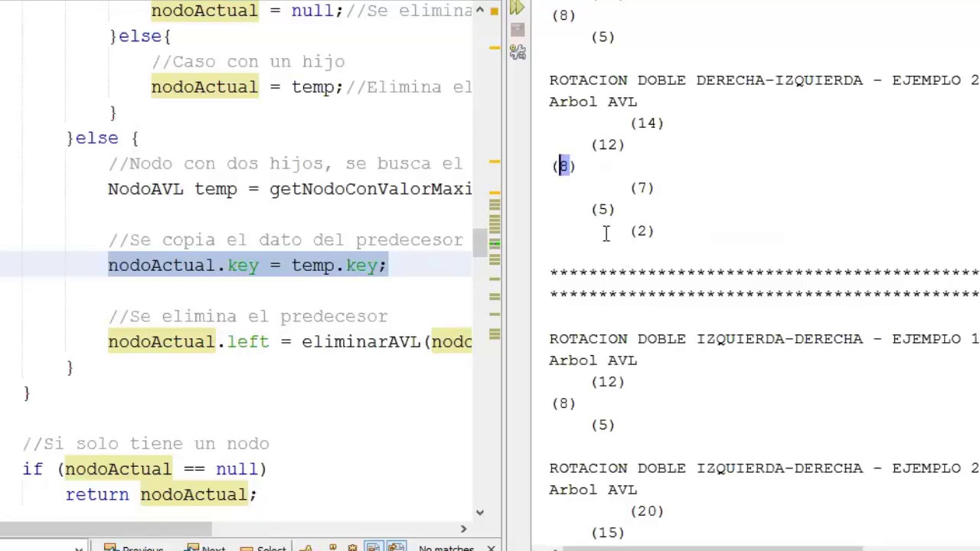This screenshot has width=980, height=551.
Task: Click 'ROTACION DOBLE IZQUIERDA-DERECHA - EJEMPLO 2' heading
Action: pyautogui.click(x=764, y=468)
